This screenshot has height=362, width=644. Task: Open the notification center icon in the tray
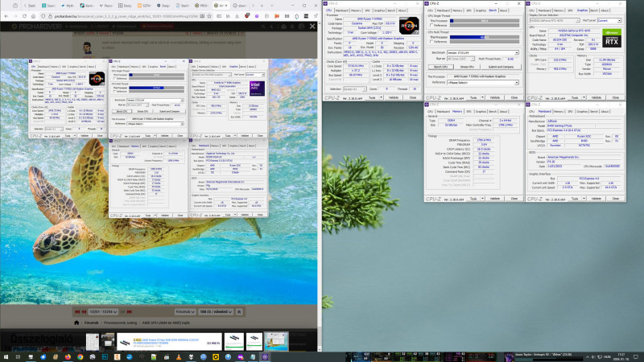pos(636,357)
